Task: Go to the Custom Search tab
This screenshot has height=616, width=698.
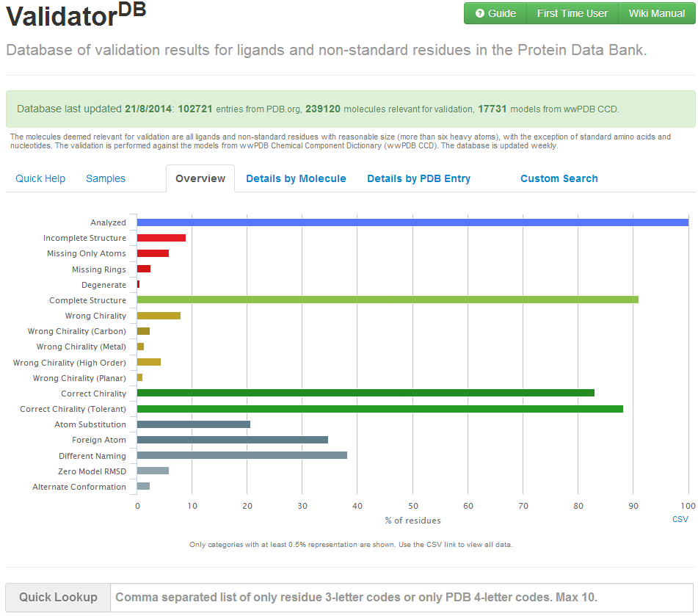Action: coord(559,178)
